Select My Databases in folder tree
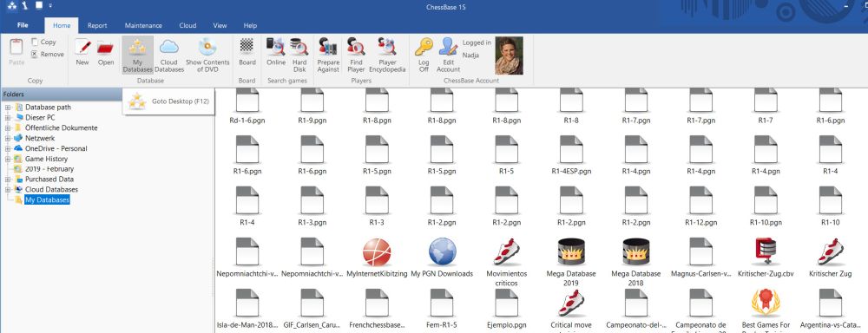Screen dimensions: 868x333 (47, 199)
